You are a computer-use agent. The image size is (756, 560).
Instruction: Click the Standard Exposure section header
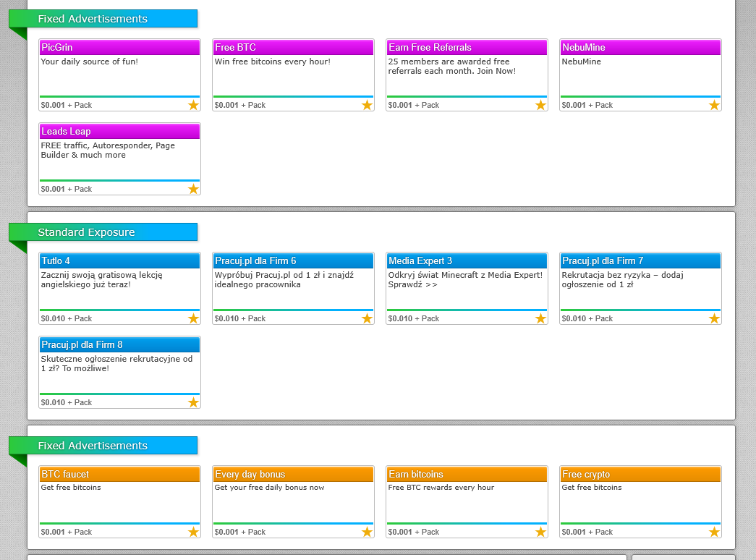pyautogui.click(x=86, y=232)
